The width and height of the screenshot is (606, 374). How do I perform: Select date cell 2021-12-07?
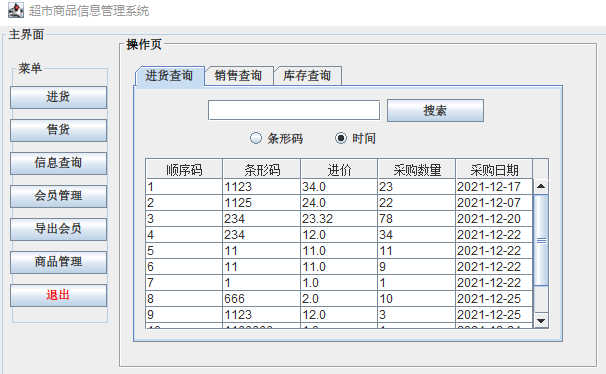tap(494, 203)
